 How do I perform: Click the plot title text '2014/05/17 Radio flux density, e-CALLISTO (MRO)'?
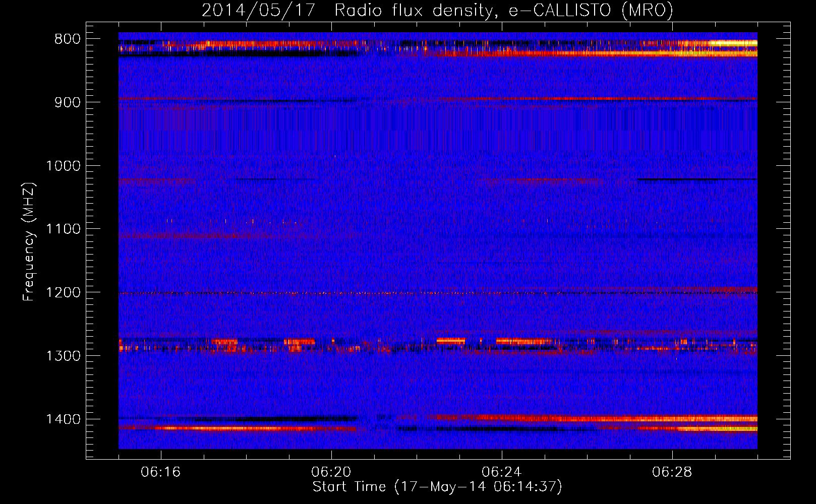click(437, 11)
